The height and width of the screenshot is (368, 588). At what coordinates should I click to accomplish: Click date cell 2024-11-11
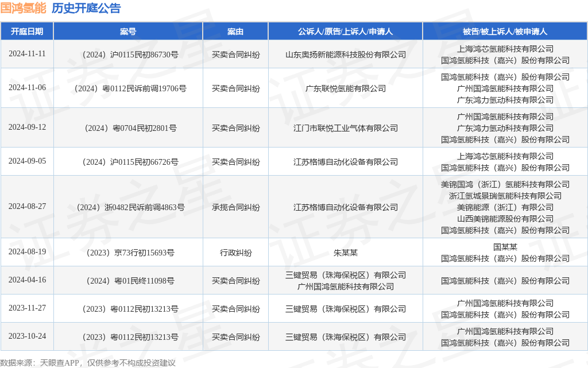coord(27,54)
